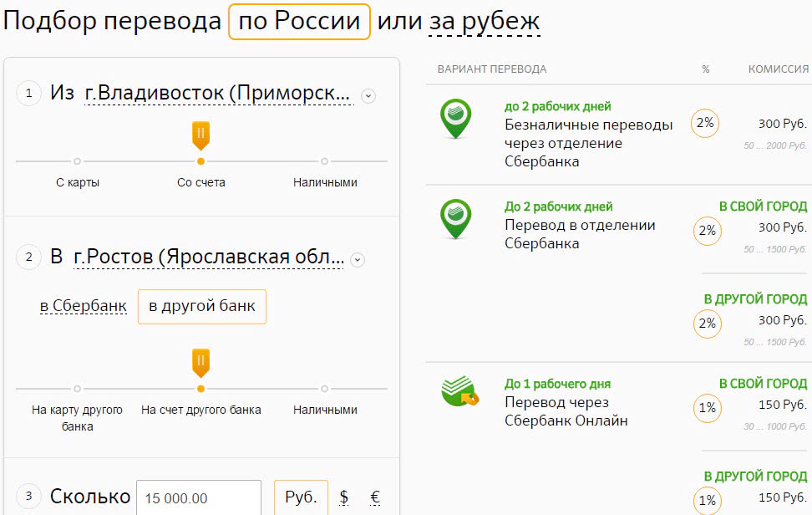
Task: Click the step 3 number circle
Action: [28, 497]
